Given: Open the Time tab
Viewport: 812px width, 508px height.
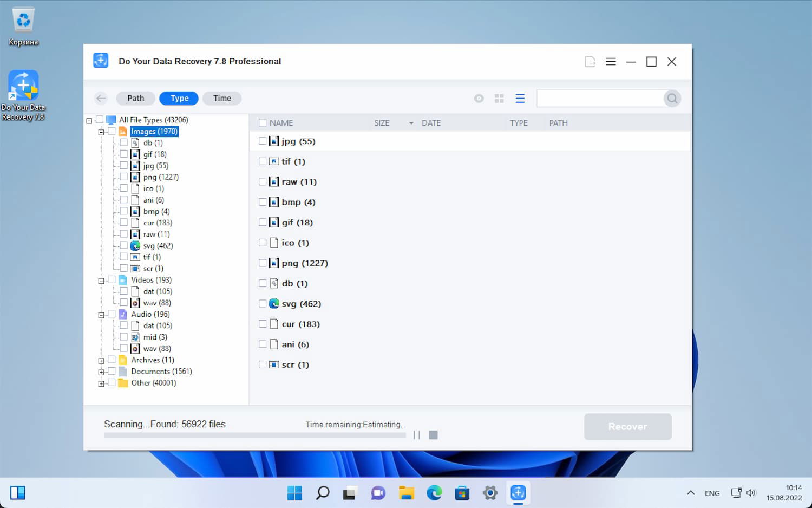Looking at the screenshot, I should click(x=222, y=98).
